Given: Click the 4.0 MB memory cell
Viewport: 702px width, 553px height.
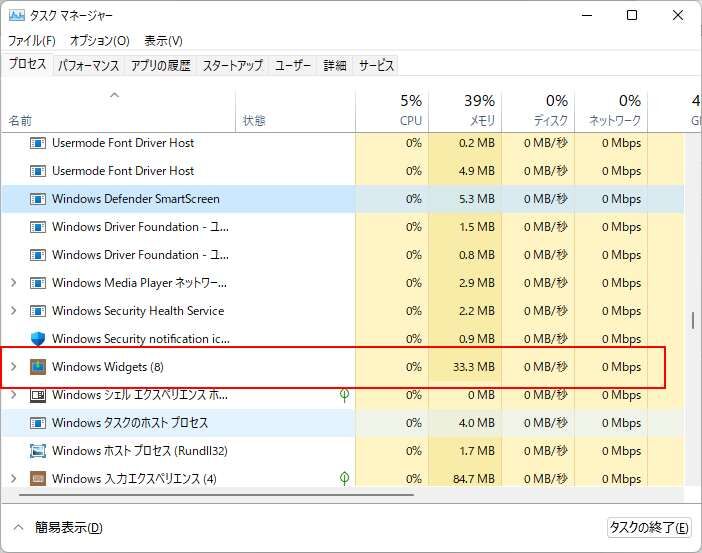Looking at the screenshot, I should click(465, 423).
